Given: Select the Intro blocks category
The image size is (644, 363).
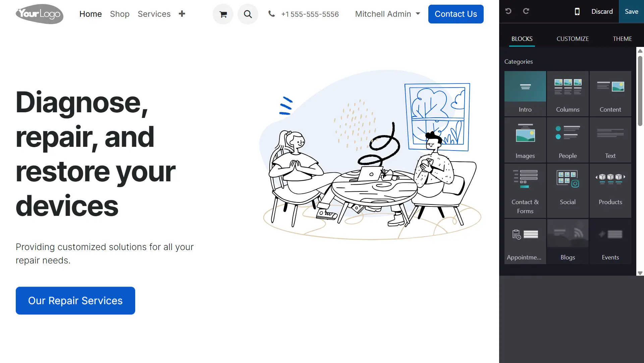Looking at the screenshot, I should pyautogui.click(x=525, y=94).
